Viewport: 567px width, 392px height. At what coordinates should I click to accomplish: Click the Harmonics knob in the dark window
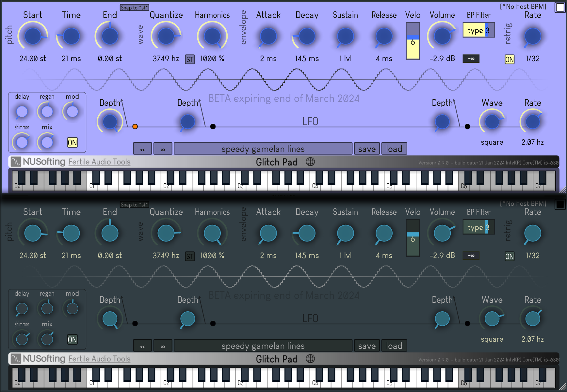[x=212, y=233]
